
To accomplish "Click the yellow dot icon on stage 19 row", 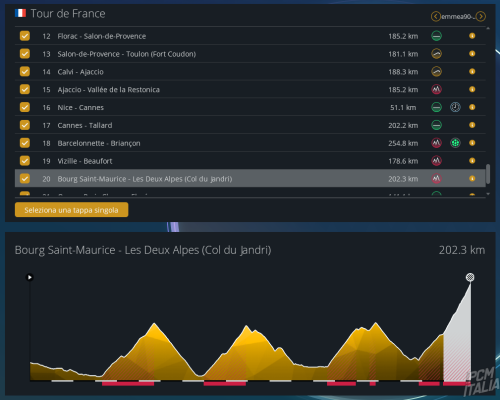I will (472, 160).
